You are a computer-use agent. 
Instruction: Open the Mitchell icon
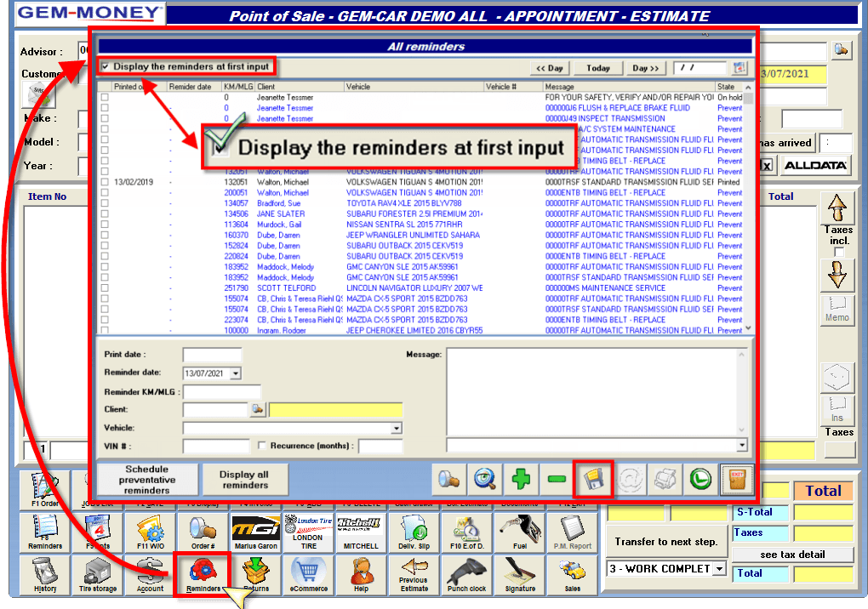click(x=361, y=531)
